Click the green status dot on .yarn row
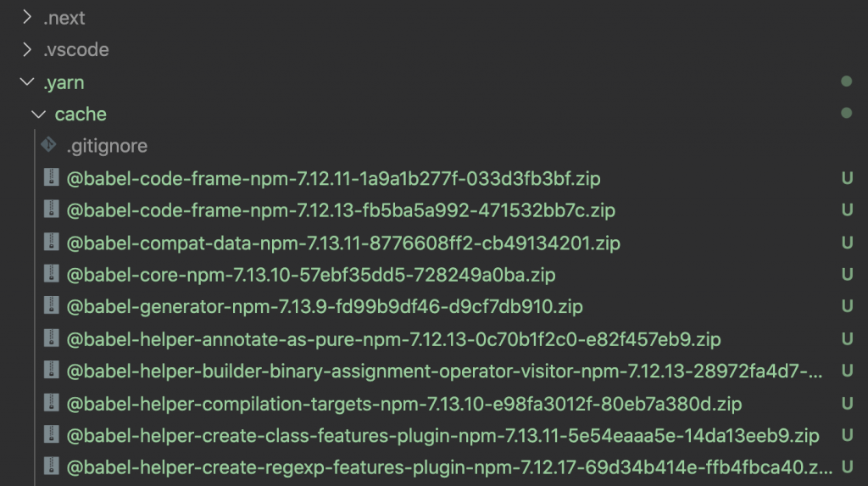868x486 pixels. click(x=846, y=81)
